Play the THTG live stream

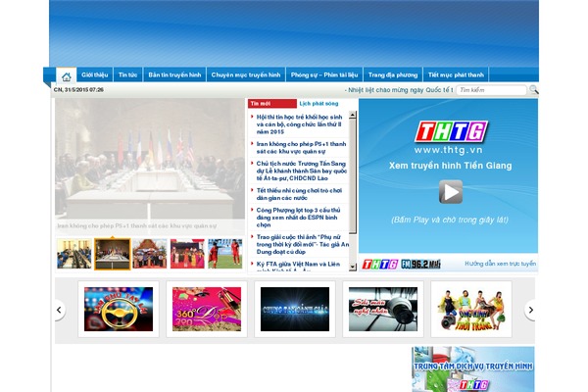click(x=451, y=192)
